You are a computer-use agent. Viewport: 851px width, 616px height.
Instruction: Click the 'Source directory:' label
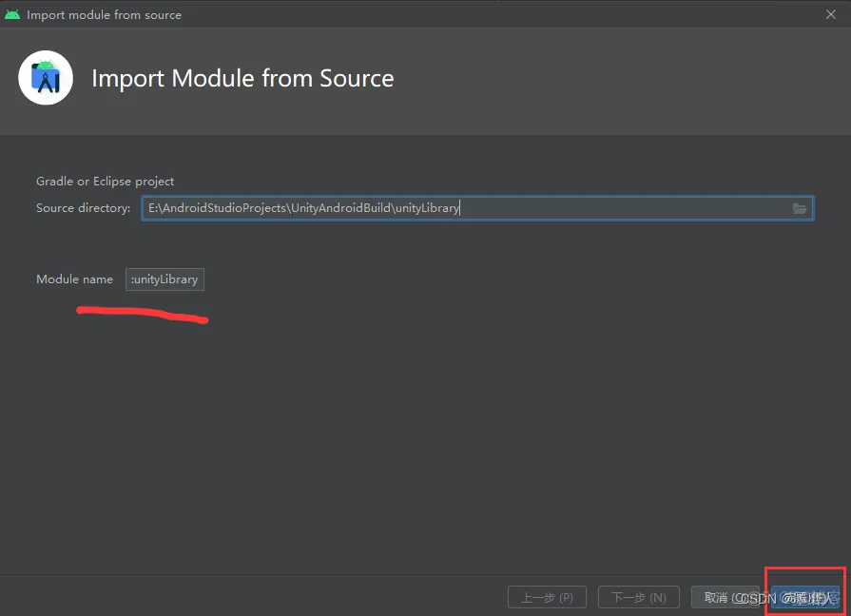pos(83,208)
